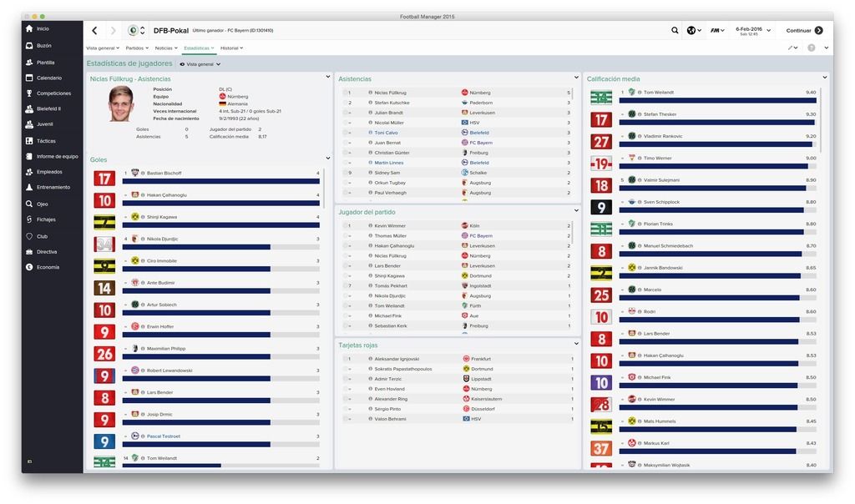Screen dimensions: 855x504
Task: Click the number 27 shirt beside Vladimir Rankovic
Action: (x=601, y=142)
